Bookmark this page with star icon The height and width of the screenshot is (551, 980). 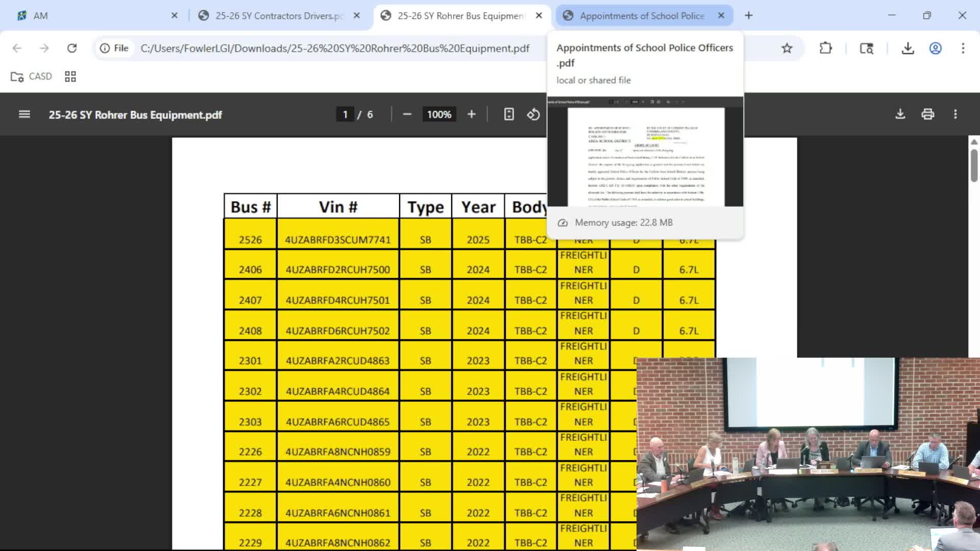(x=787, y=48)
